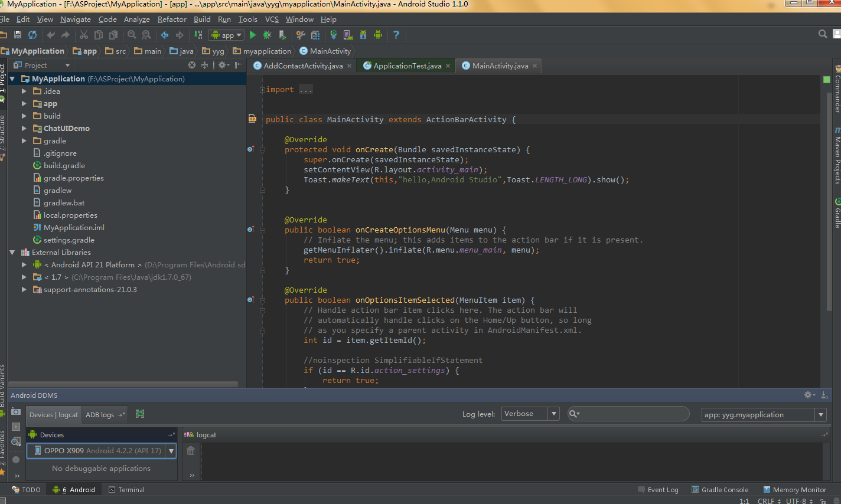Click the onCreate override gutter icon
Image resolution: width=841 pixels, height=504 pixels.
pos(250,149)
